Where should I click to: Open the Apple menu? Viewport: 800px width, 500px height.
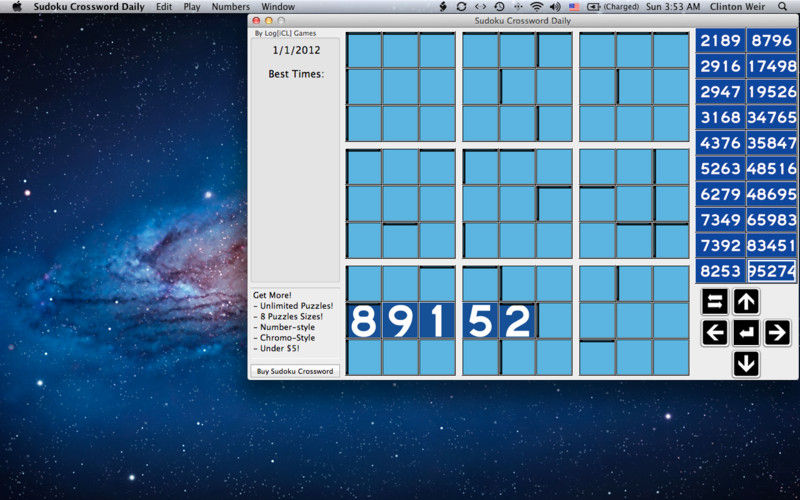coord(17,7)
